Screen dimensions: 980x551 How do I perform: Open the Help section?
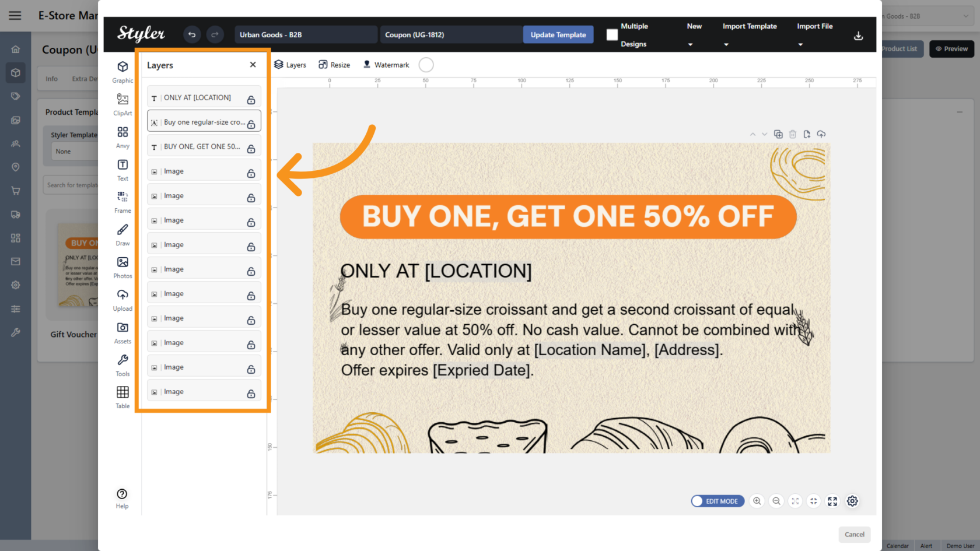click(122, 499)
